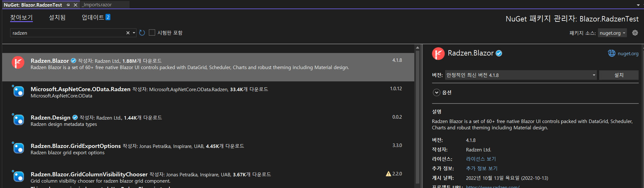Enable the 시험판 포함 checkbox
644x188 pixels.
pyautogui.click(x=152, y=32)
